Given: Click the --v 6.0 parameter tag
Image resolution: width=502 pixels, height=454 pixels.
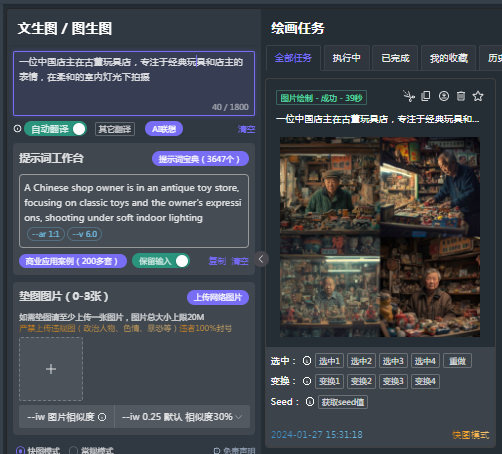Looking at the screenshot, I should click(x=85, y=234).
